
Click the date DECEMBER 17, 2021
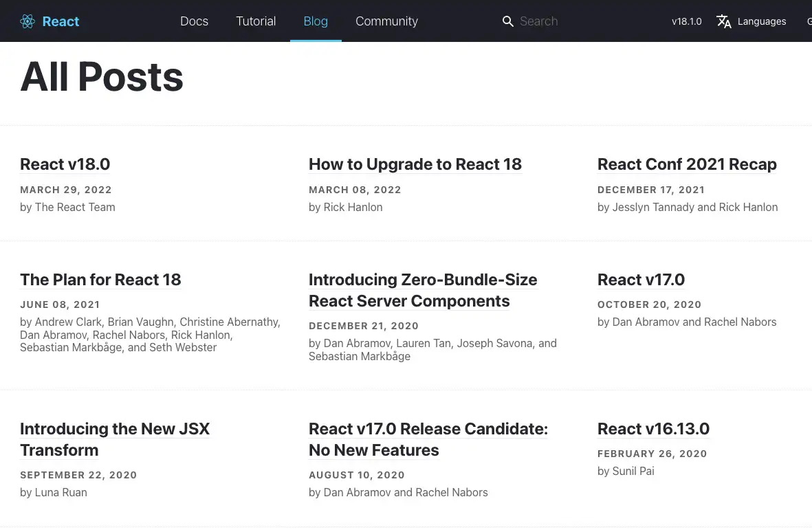pos(651,190)
